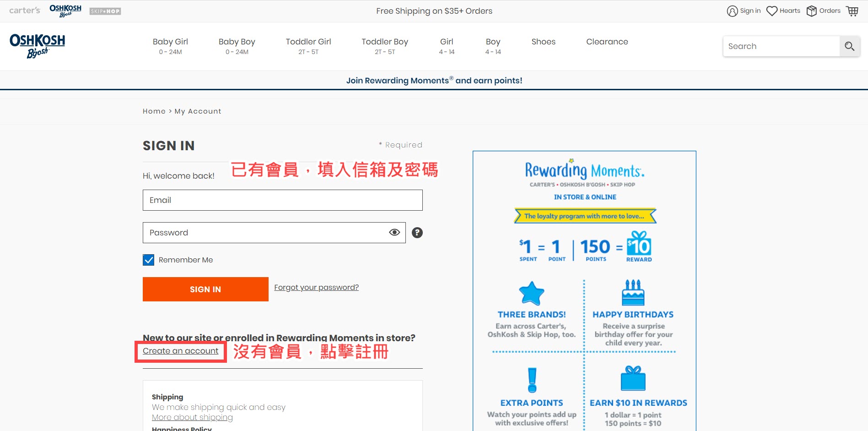Viewport: 868px width, 431px height.
Task: Open the Shoes menu item
Action: coord(543,42)
